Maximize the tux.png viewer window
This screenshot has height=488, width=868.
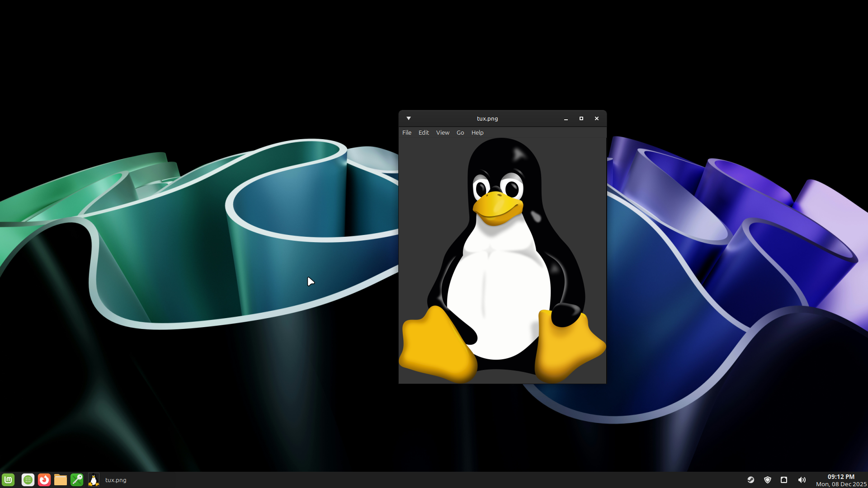[x=581, y=118]
